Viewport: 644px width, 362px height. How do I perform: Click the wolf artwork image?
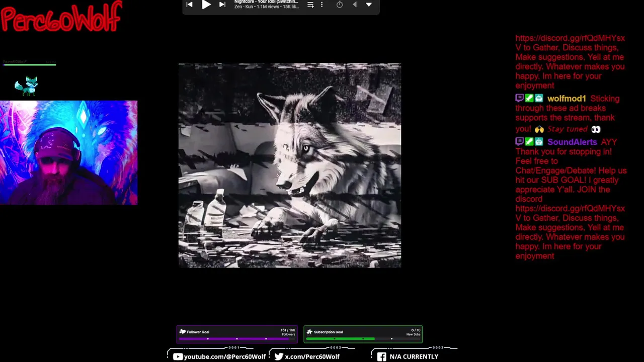tap(290, 165)
